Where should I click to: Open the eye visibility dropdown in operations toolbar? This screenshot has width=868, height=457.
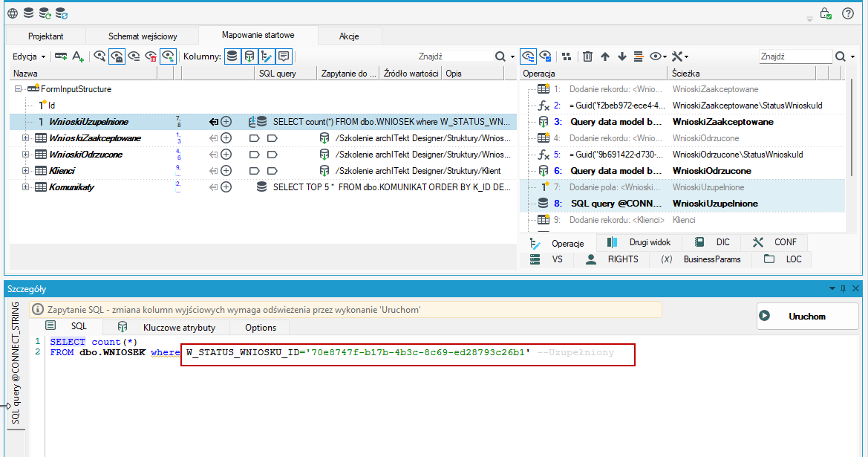point(658,56)
